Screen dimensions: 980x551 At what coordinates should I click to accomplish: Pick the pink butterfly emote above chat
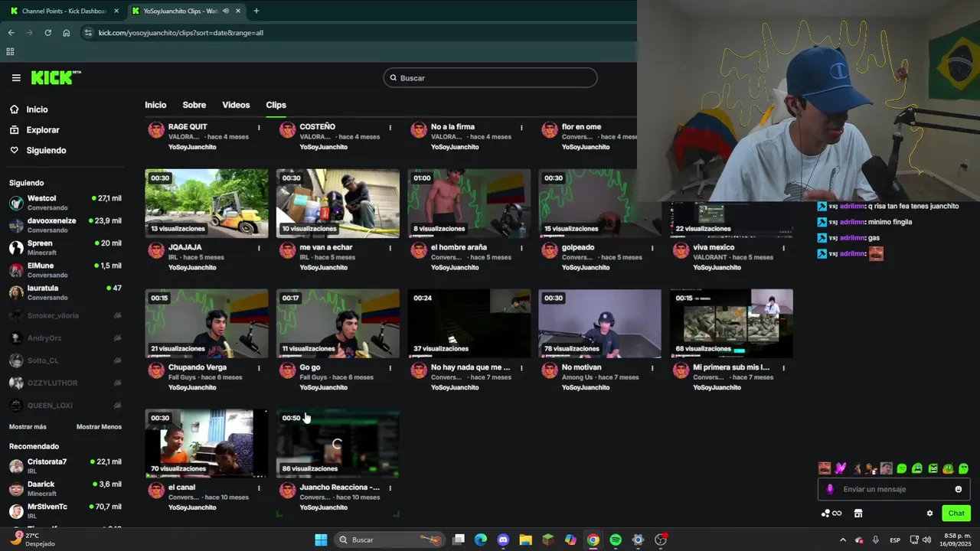tap(840, 468)
